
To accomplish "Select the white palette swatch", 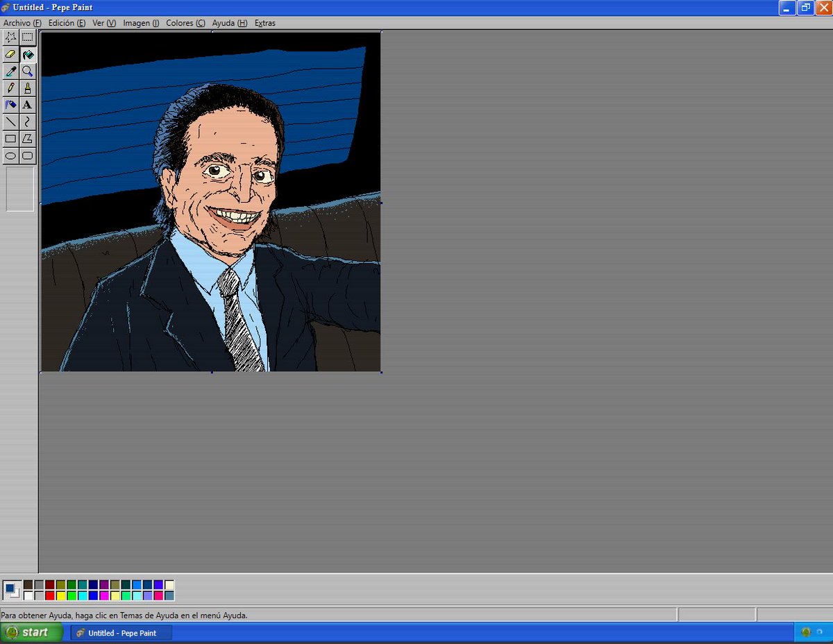I will tap(28, 595).
